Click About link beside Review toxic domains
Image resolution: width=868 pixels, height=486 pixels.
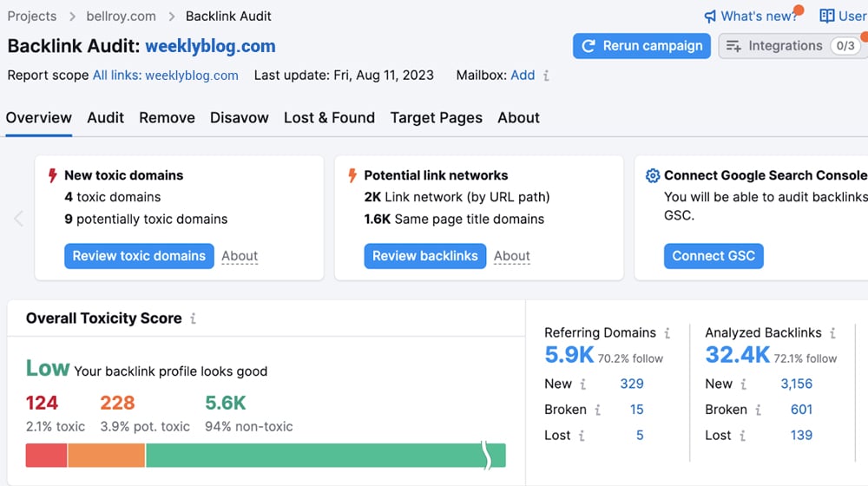[240, 256]
